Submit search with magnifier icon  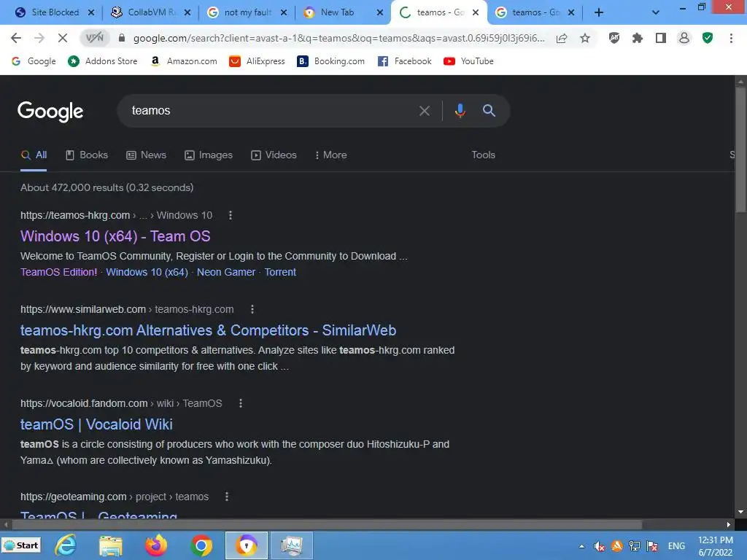click(489, 111)
